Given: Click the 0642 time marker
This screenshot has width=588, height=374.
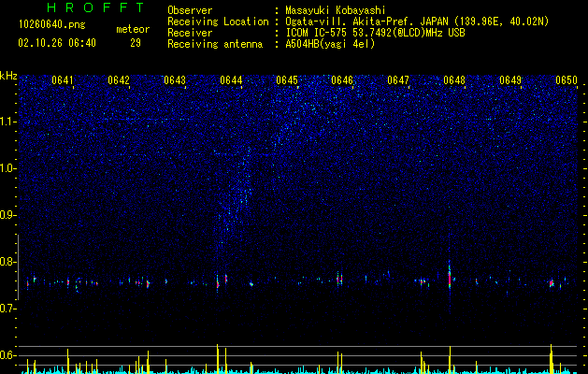Looking at the screenshot, I should point(119,80).
